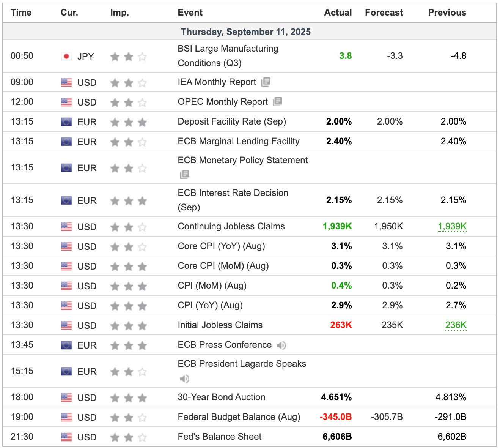This screenshot has width=500, height=448.
Task: Open the OPEC Monthly Report document icon
Action: click(x=278, y=101)
